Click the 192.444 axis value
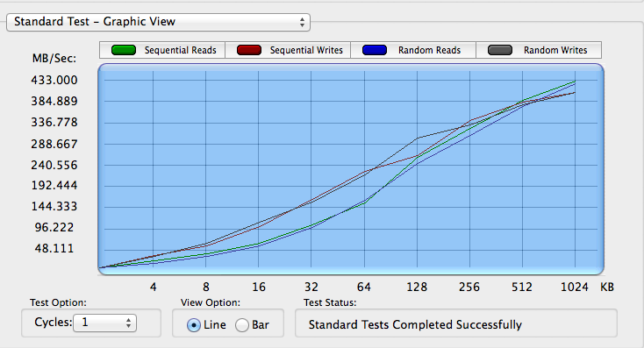The image size is (644, 348). click(54, 186)
